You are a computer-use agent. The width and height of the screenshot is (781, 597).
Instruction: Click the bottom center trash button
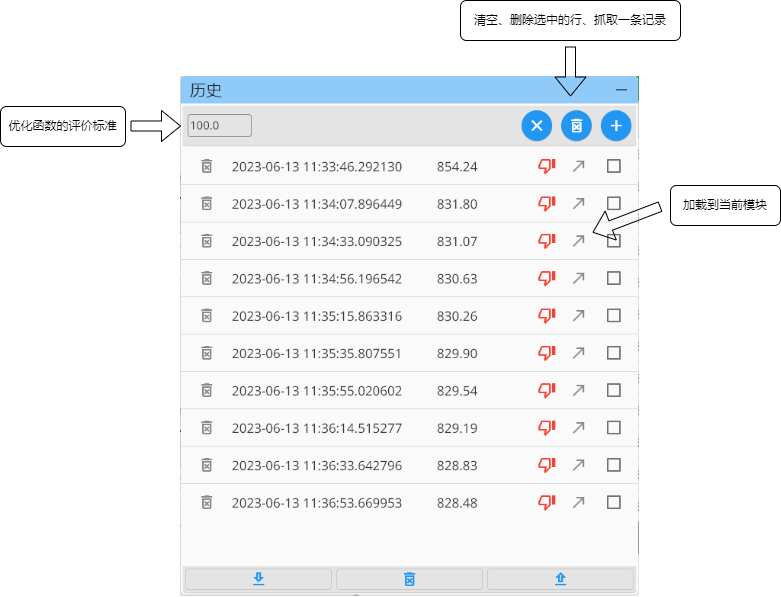coord(409,579)
